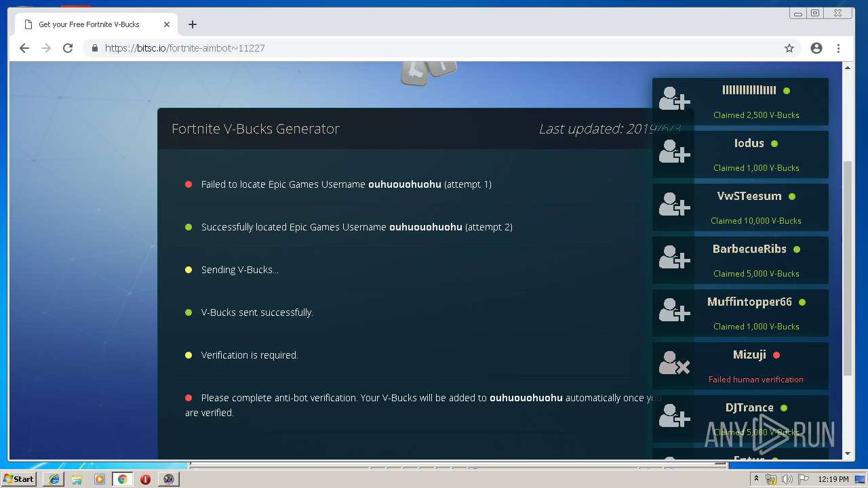Viewport: 868px width, 488px height.
Task: Bookmark this page with the star
Action: (x=789, y=48)
